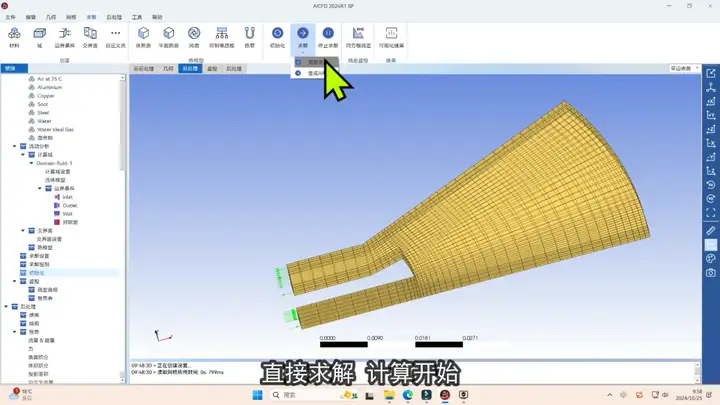This screenshot has height=405, width=720.
Task: Collapse the 流动分析 tree node
Action: tap(14, 146)
